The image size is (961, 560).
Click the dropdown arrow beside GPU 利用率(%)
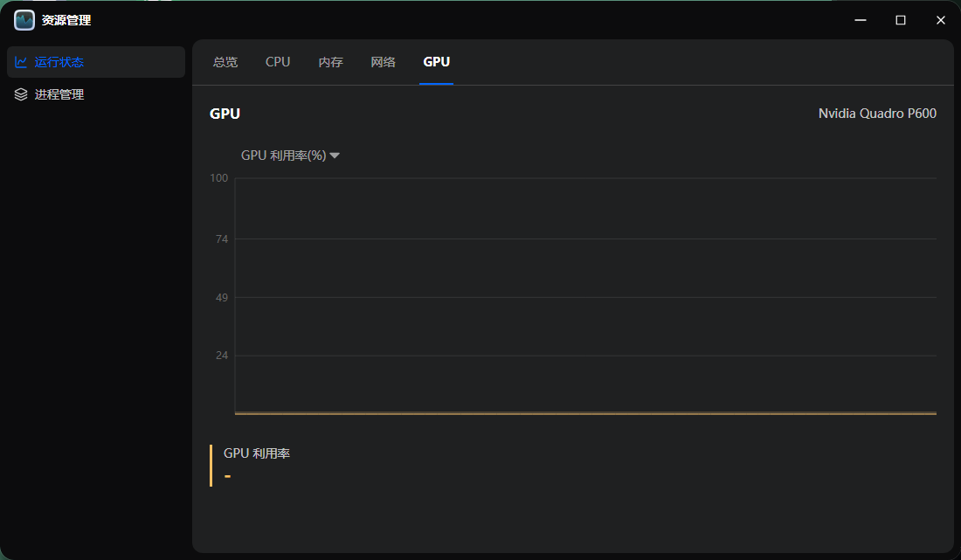[335, 156]
